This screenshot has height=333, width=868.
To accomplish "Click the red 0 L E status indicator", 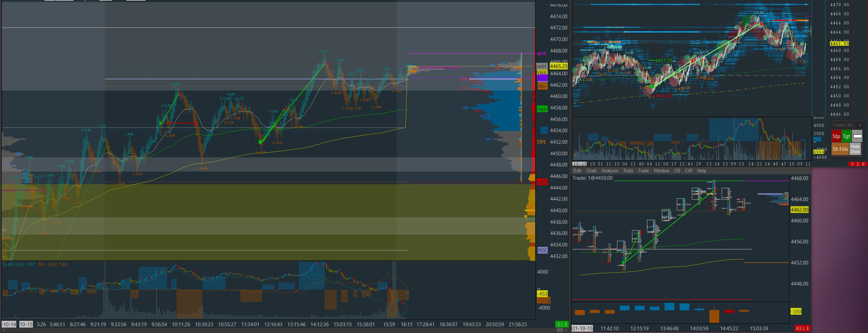I will 857,164.
